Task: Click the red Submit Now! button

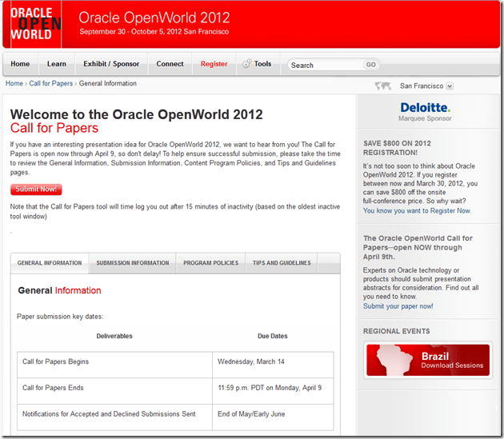Action: tap(36, 190)
